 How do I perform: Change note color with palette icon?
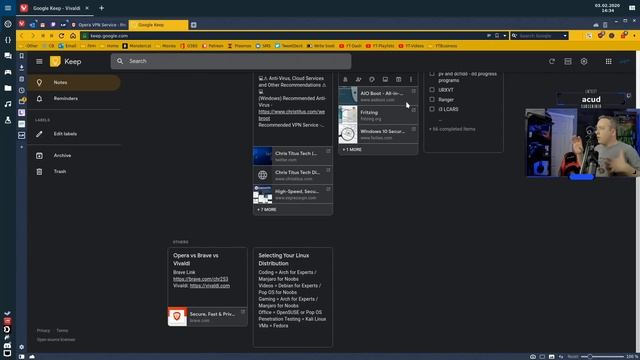coord(372,79)
